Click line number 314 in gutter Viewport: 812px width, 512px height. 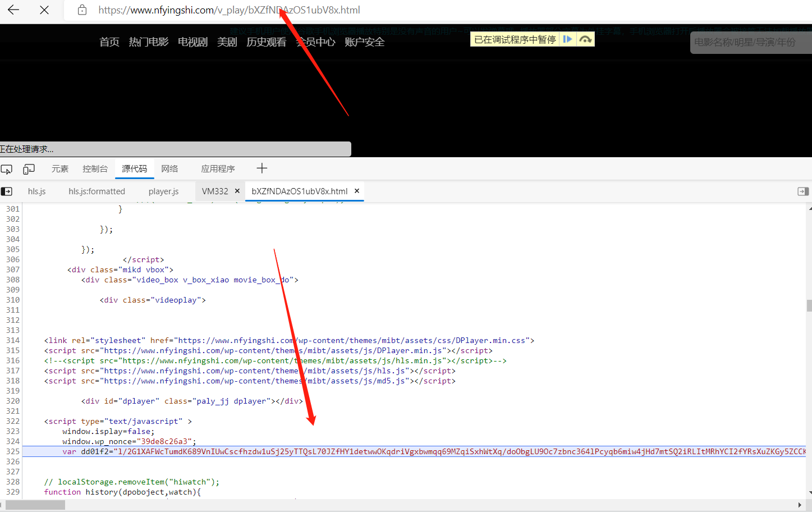[13, 340]
